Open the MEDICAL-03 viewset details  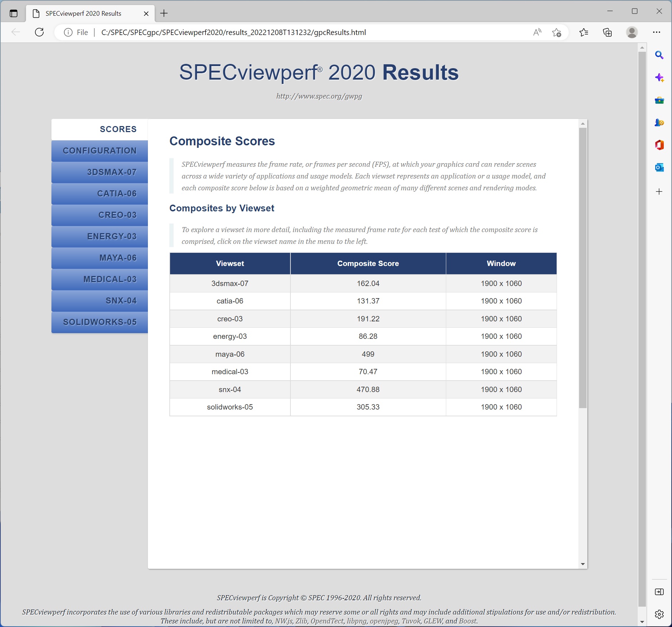click(x=100, y=279)
